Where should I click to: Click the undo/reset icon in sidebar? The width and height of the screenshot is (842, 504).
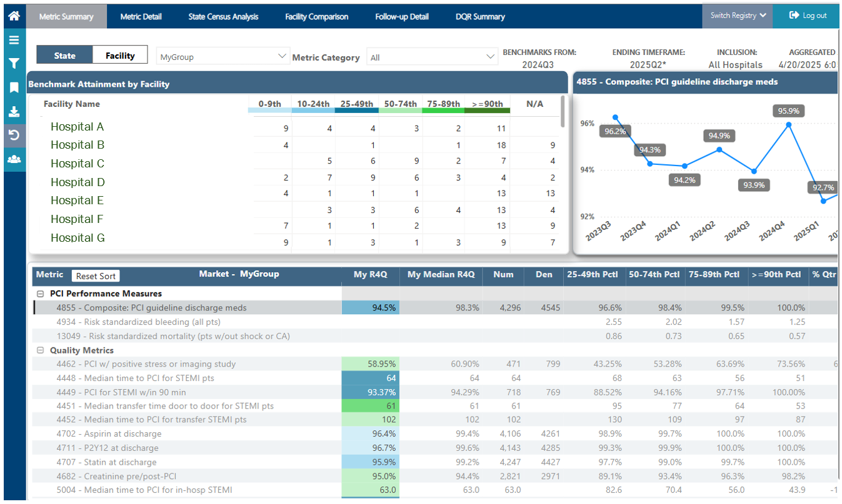14,136
